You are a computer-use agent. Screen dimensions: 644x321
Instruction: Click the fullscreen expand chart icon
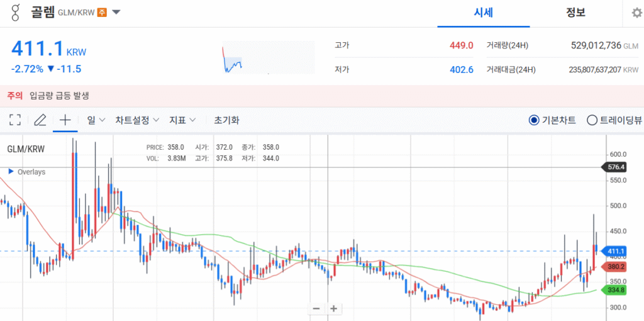tap(15, 120)
